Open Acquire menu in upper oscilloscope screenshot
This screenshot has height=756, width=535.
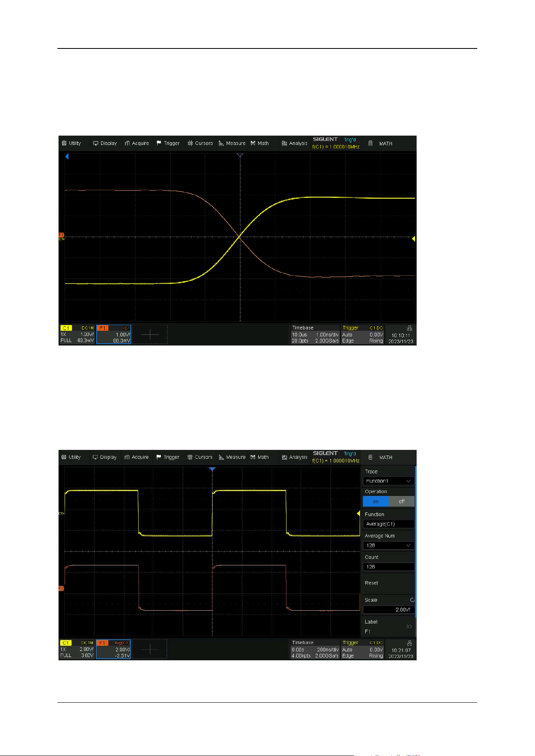coord(137,143)
